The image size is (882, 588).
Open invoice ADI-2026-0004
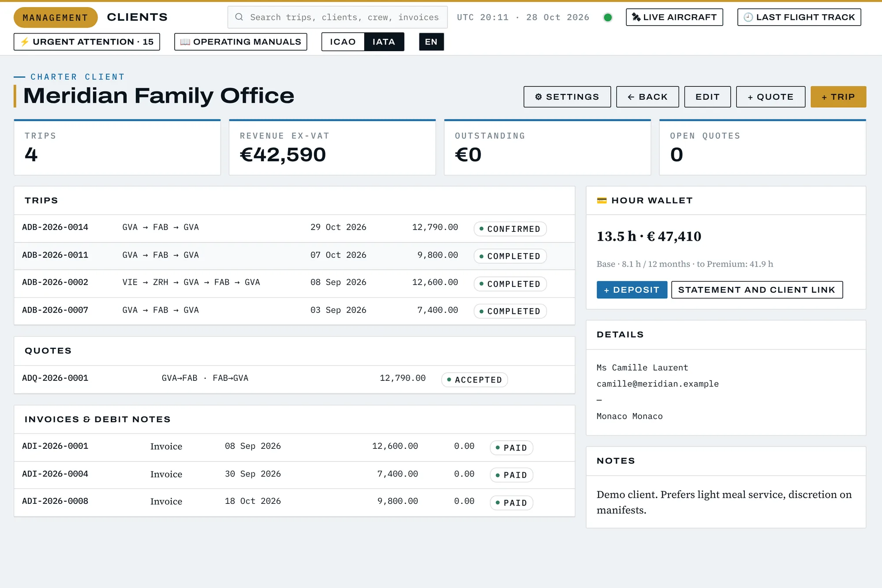click(x=294, y=475)
